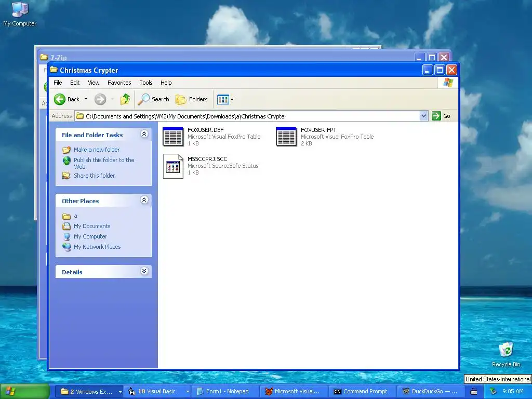
Task: Click the Forward arrow icon
Action: [x=100, y=99]
